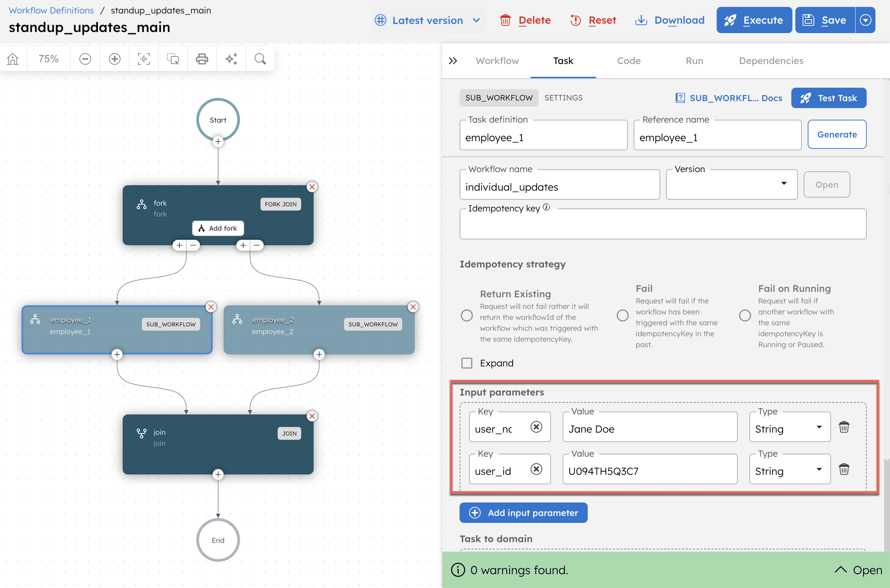This screenshot has height=588, width=890.
Task: Click the Workflow name input field
Action: pos(559,185)
